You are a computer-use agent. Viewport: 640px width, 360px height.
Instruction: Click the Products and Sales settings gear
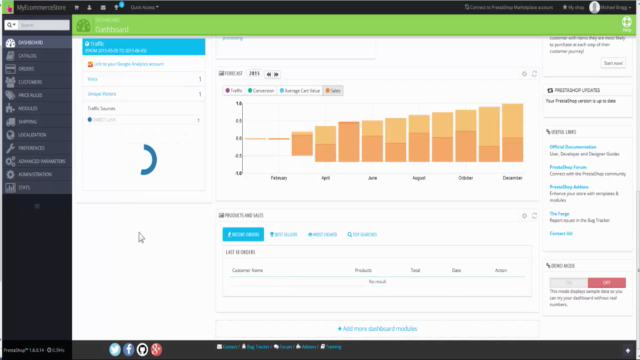tap(524, 216)
